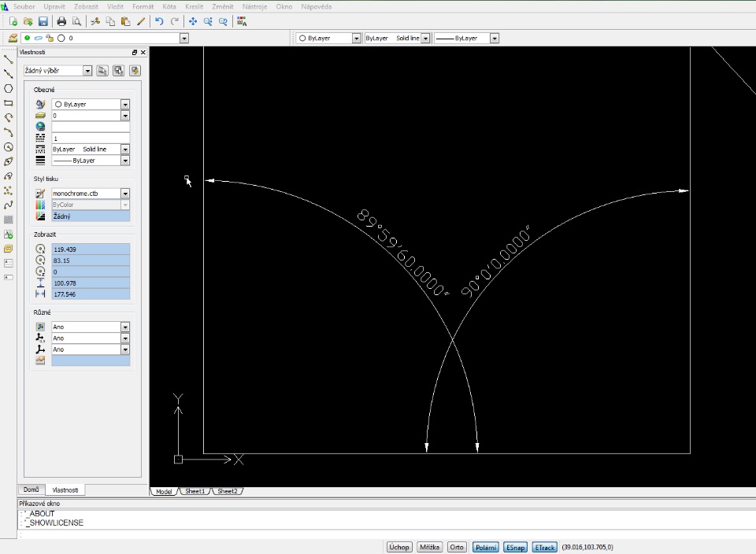
Task: Open the Kreslit menu
Action: coord(195,6)
